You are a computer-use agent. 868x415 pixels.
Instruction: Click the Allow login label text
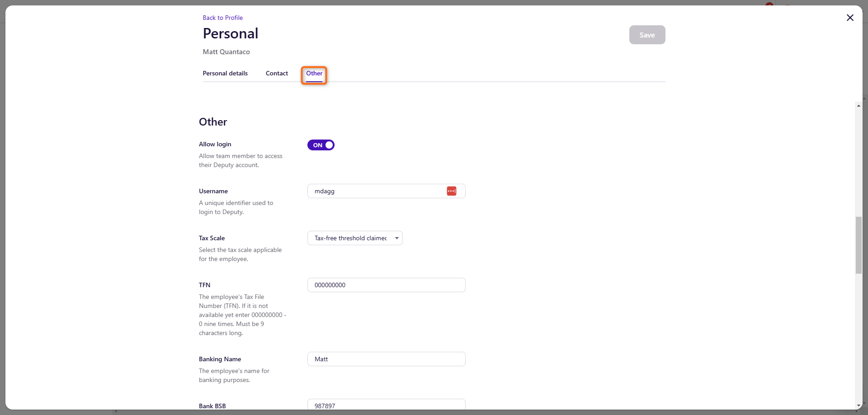point(215,144)
